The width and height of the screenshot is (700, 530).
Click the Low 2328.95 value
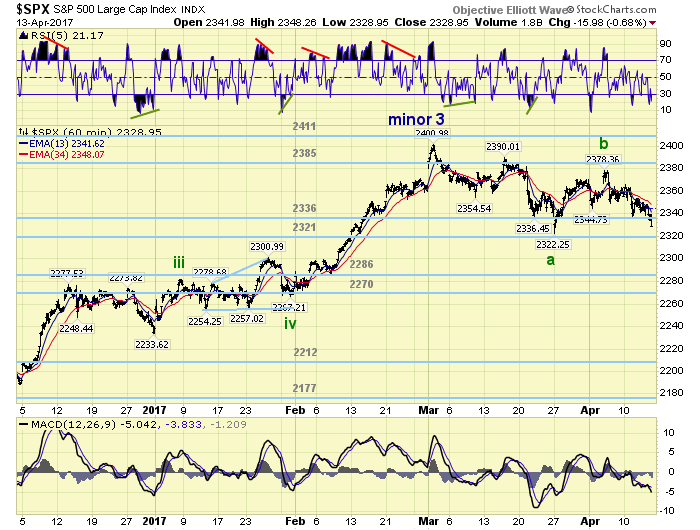click(x=355, y=22)
